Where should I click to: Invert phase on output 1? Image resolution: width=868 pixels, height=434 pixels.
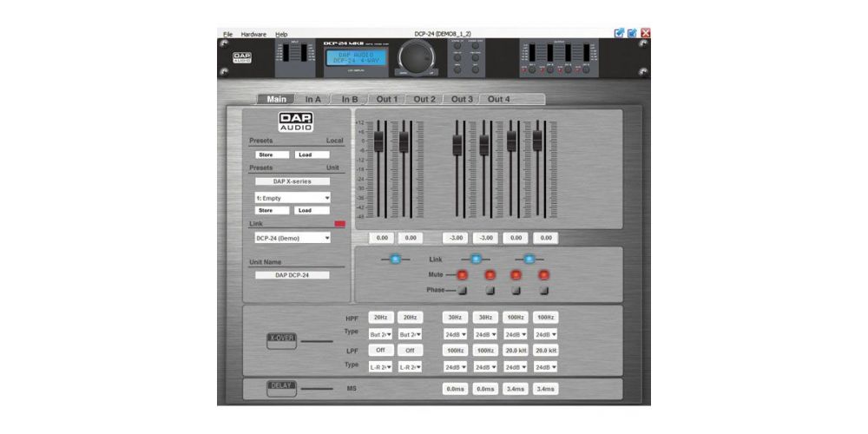pyautogui.click(x=463, y=290)
